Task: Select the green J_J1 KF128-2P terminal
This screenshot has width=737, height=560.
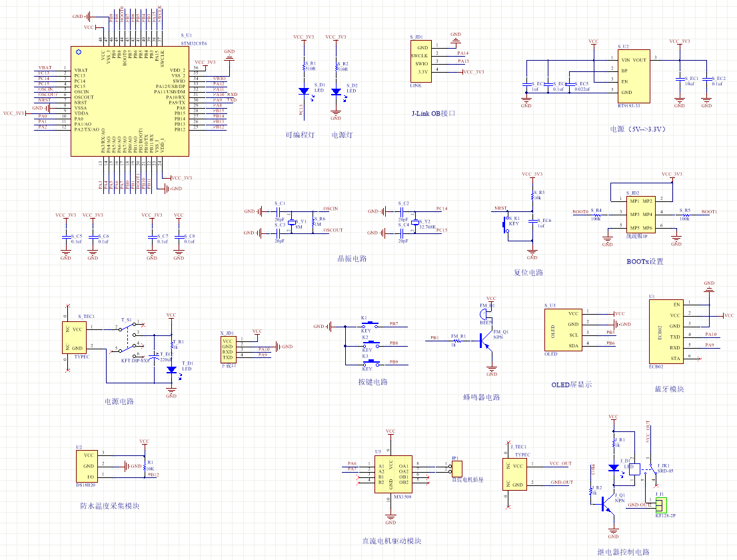Action: 661,505
